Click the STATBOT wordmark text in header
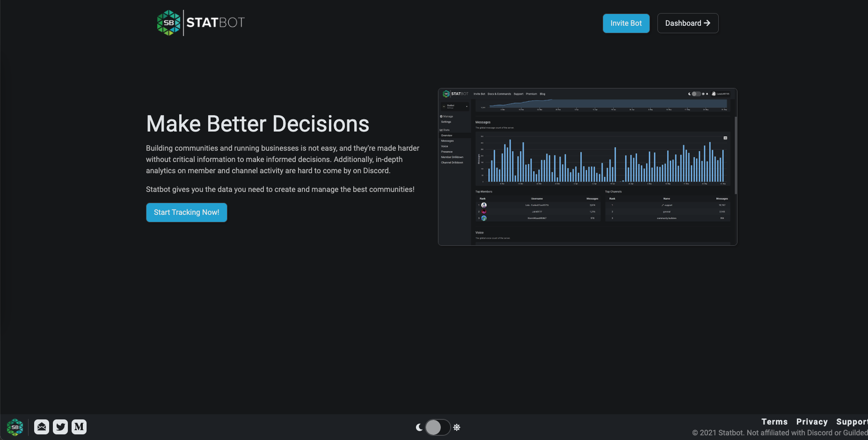Screen dimensions: 868x440 [216, 22]
